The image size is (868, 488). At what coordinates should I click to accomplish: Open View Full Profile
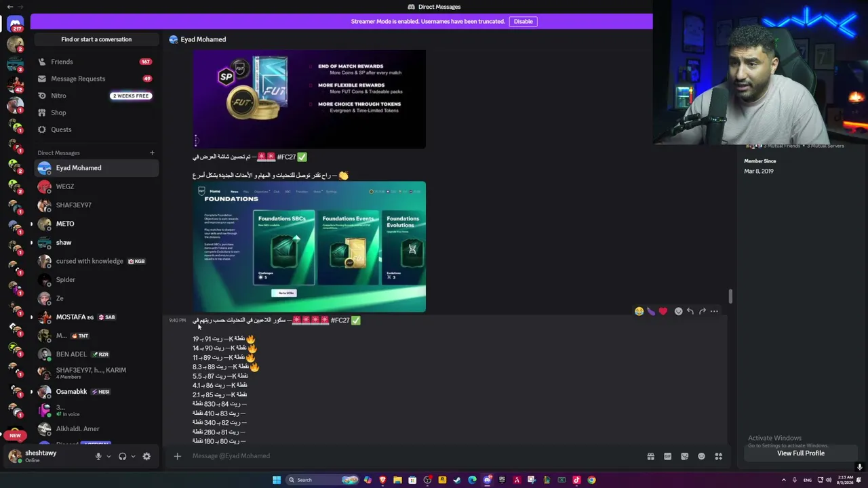[x=801, y=453]
